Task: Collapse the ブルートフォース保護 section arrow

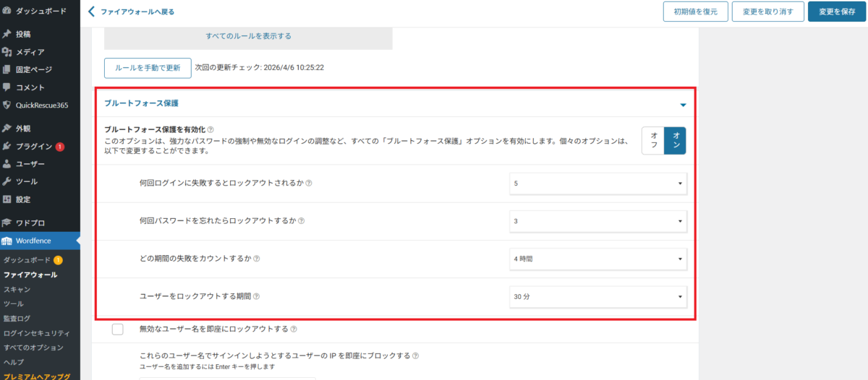Action: (x=682, y=105)
